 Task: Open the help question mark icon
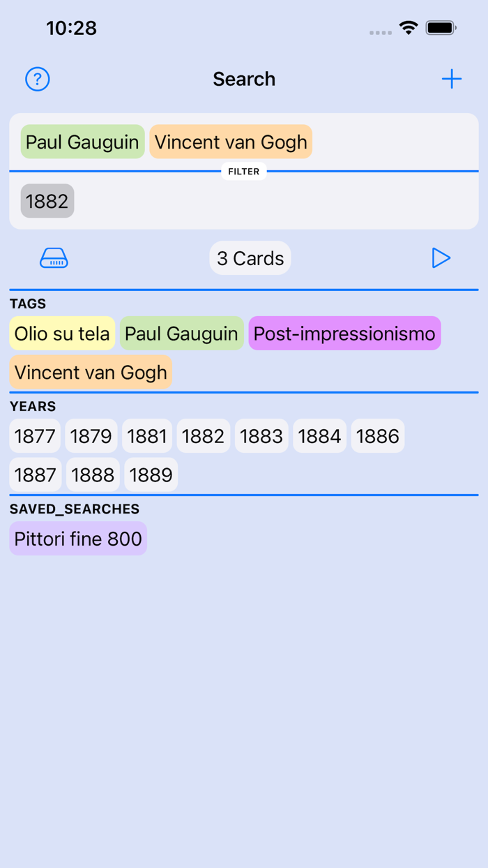[38, 80]
